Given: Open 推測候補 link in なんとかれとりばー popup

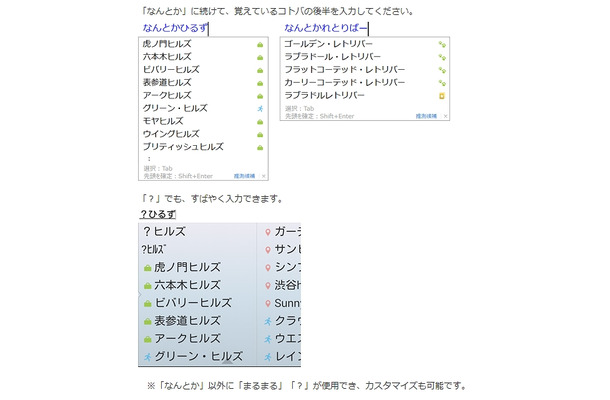Looking at the screenshot, I should click(426, 116).
